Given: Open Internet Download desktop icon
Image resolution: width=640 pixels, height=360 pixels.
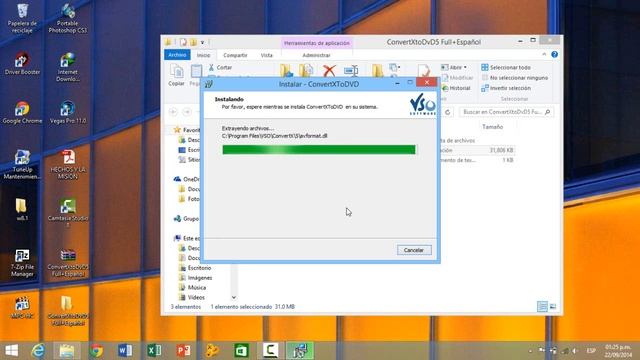Looking at the screenshot, I should point(68,67).
